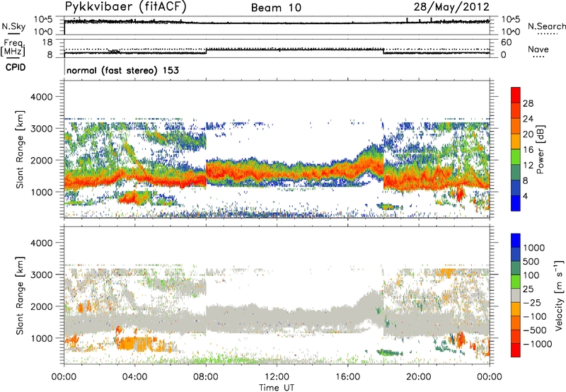Image resolution: width=566 pixels, height=392 pixels.
Task: Click the "16:00" time axis tick label
Action: (x=347, y=377)
